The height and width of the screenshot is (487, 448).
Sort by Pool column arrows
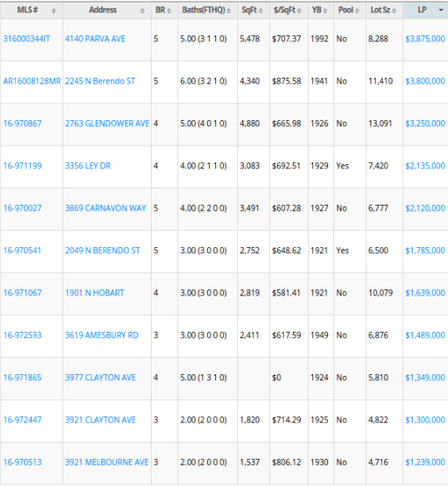pos(357,11)
